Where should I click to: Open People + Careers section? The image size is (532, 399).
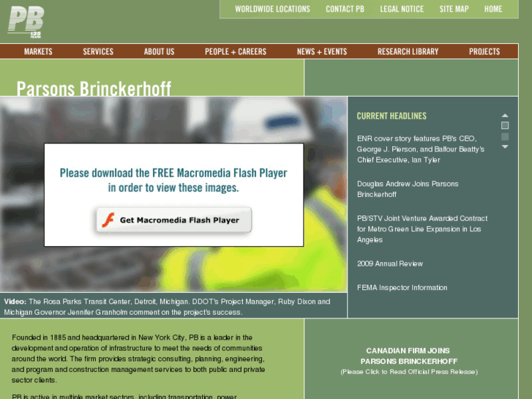[236, 52]
